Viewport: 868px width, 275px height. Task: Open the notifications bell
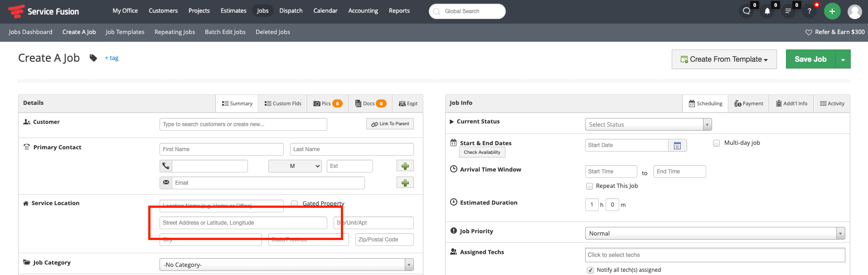[x=767, y=11]
